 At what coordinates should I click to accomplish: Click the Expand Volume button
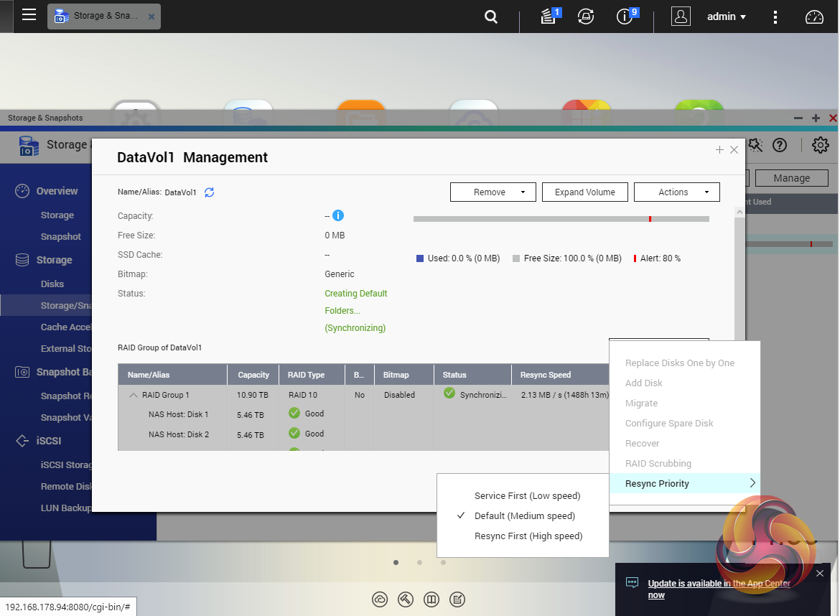point(584,192)
